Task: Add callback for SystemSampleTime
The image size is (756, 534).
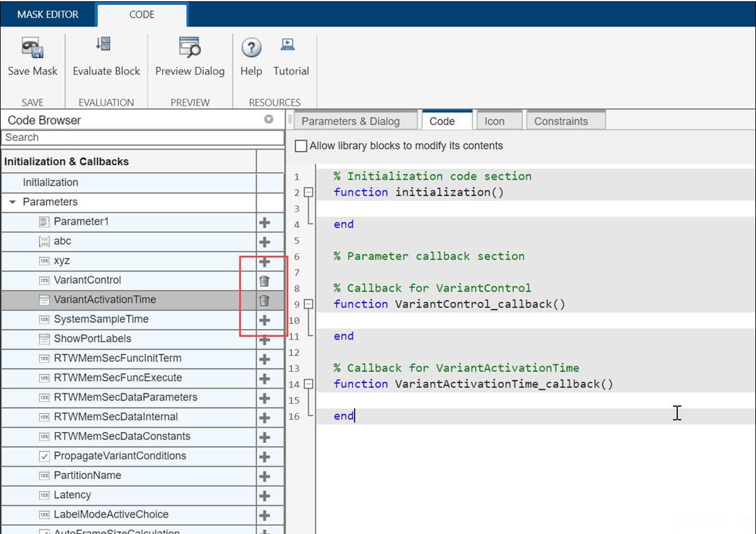Action: [265, 320]
